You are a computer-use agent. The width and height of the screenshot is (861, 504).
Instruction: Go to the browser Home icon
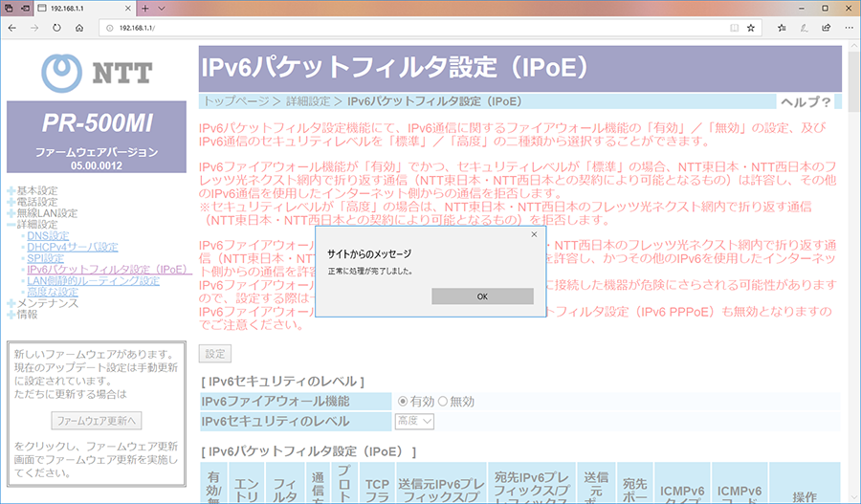(x=79, y=28)
